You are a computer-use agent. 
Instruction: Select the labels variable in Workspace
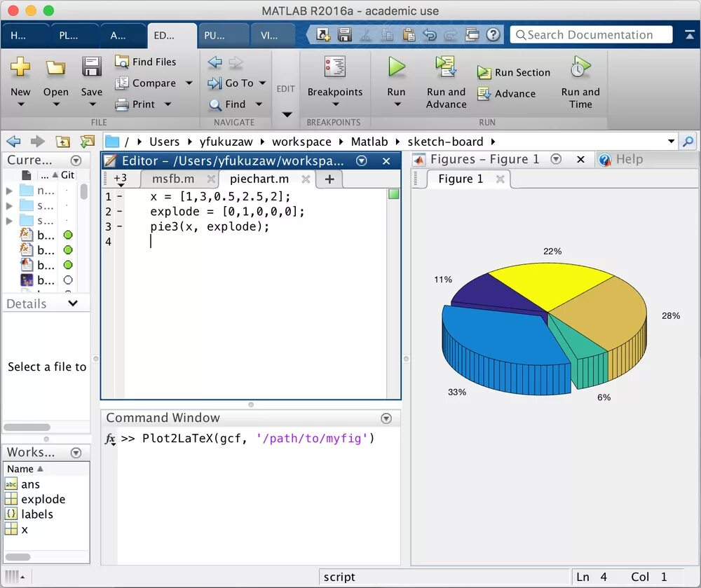pos(36,514)
